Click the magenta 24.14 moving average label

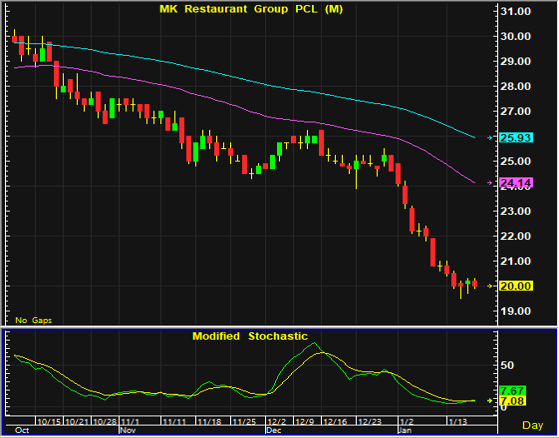(x=516, y=183)
